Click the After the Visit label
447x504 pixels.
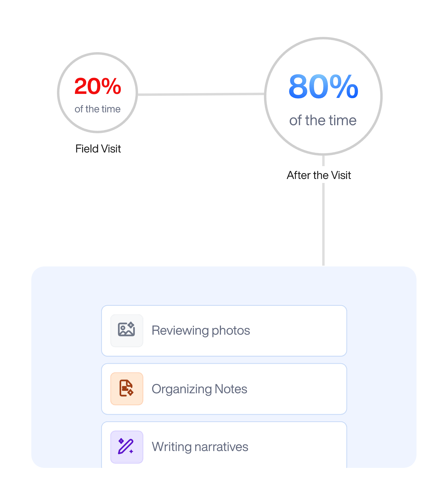(319, 175)
